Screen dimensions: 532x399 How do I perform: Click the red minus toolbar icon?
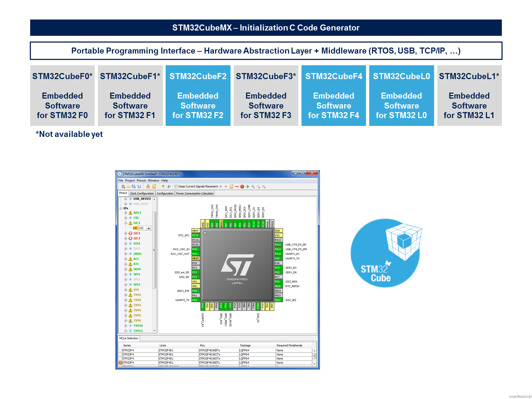[237, 187]
